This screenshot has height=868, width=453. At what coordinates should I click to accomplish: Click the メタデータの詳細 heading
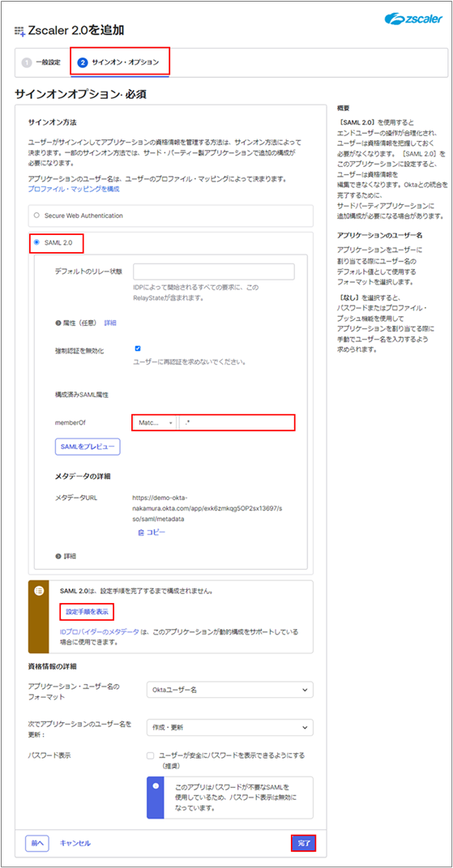pos(83,476)
